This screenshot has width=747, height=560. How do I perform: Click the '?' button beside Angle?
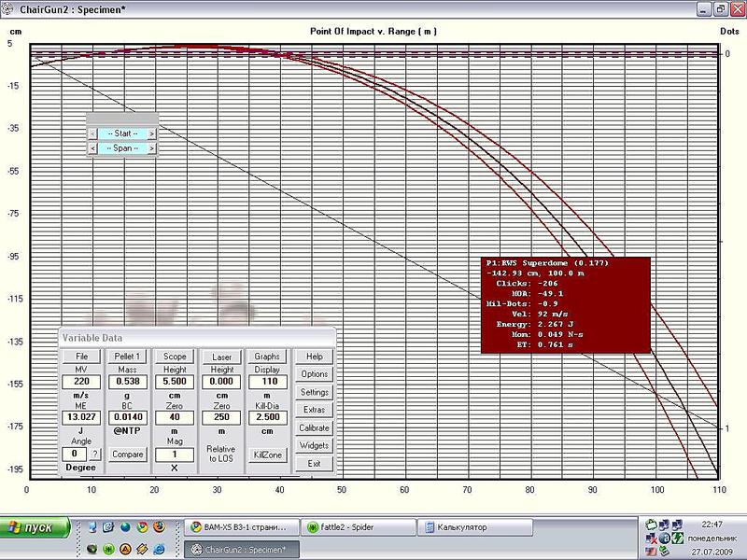(95, 455)
